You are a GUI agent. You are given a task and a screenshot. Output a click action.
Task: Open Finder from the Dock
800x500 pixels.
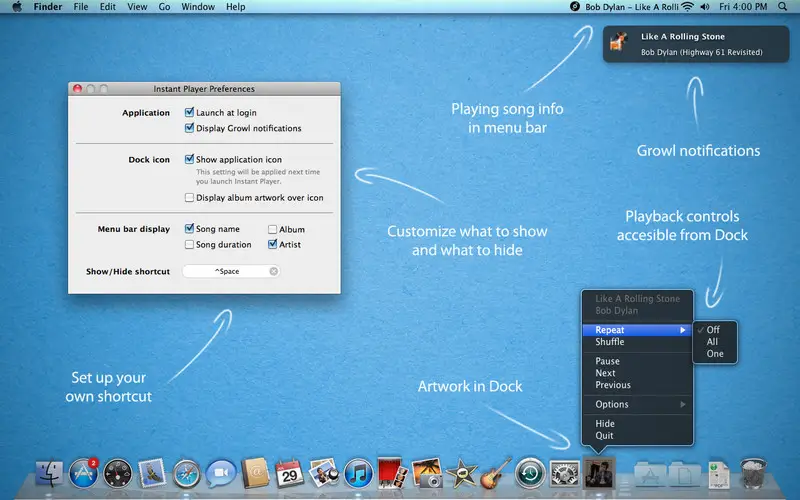coord(49,473)
